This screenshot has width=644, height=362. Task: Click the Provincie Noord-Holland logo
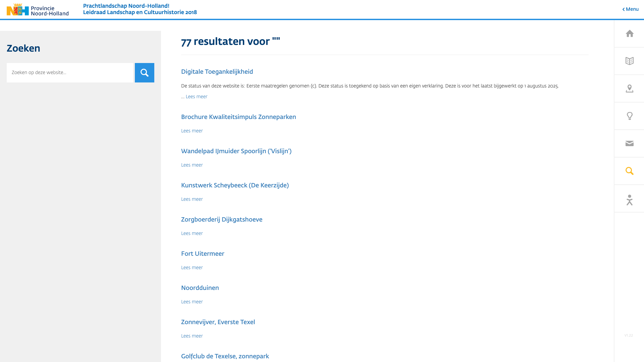38,10
